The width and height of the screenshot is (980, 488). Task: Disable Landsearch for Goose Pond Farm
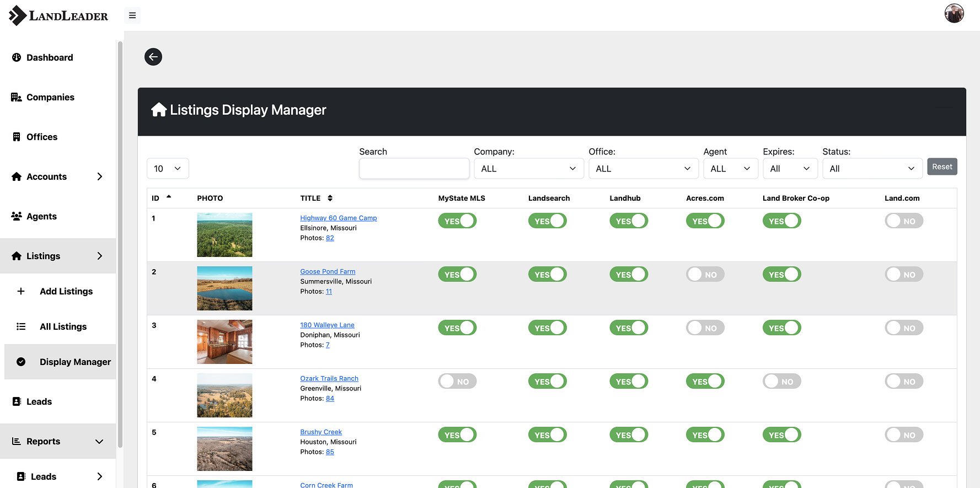[547, 275]
